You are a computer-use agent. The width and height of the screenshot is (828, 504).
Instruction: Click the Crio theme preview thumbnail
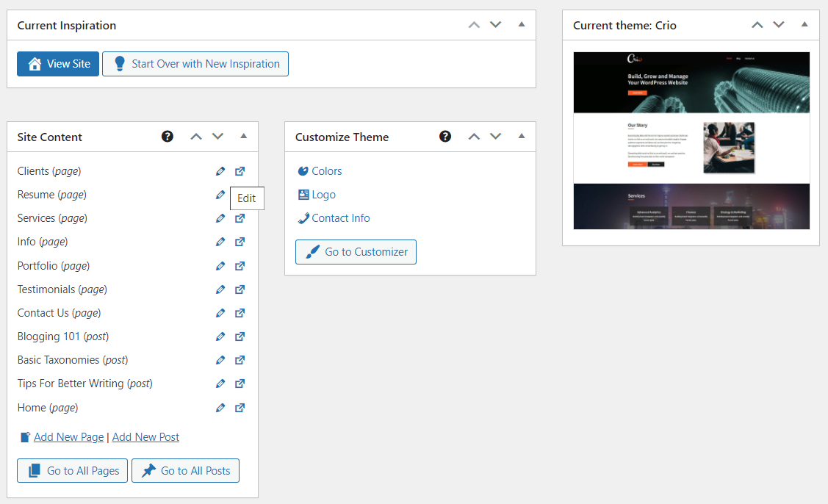(691, 140)
